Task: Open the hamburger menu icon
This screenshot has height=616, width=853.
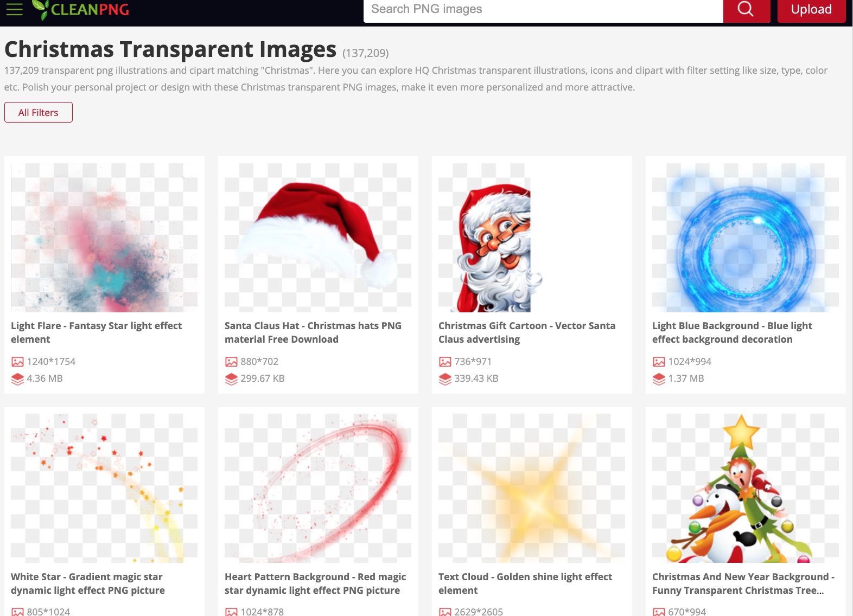Action: pyautogui.click(x=14, y=9)
